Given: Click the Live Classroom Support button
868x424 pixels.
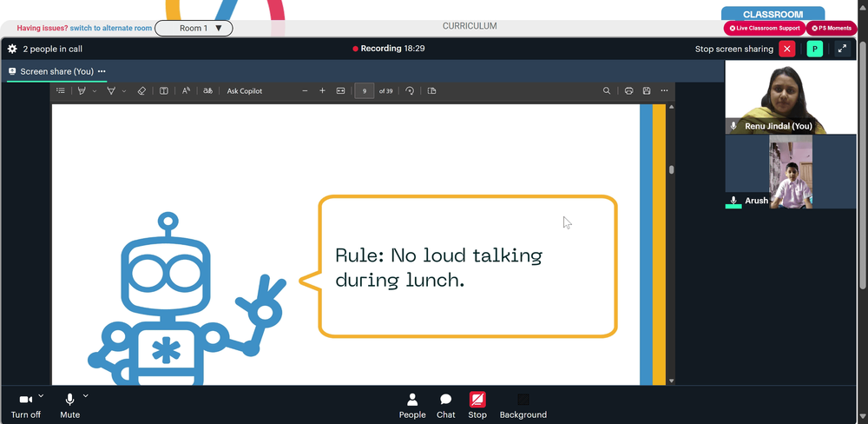Looking at the screenshot, I should (x=765, y=29).
